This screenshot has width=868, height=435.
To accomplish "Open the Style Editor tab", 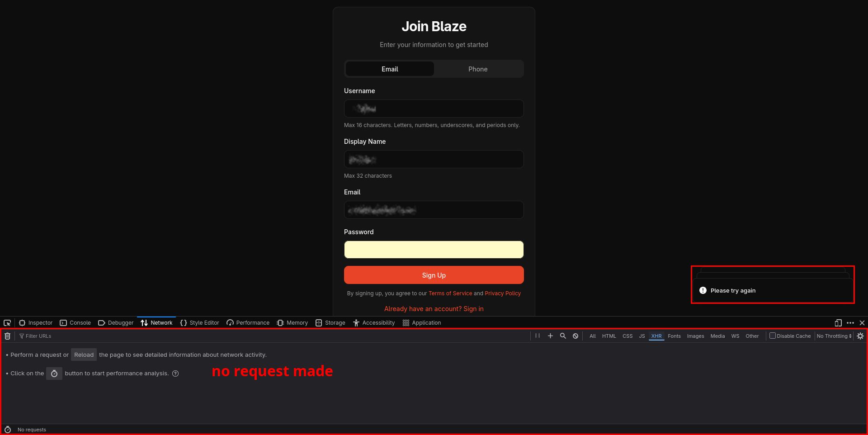I will 199,323.
